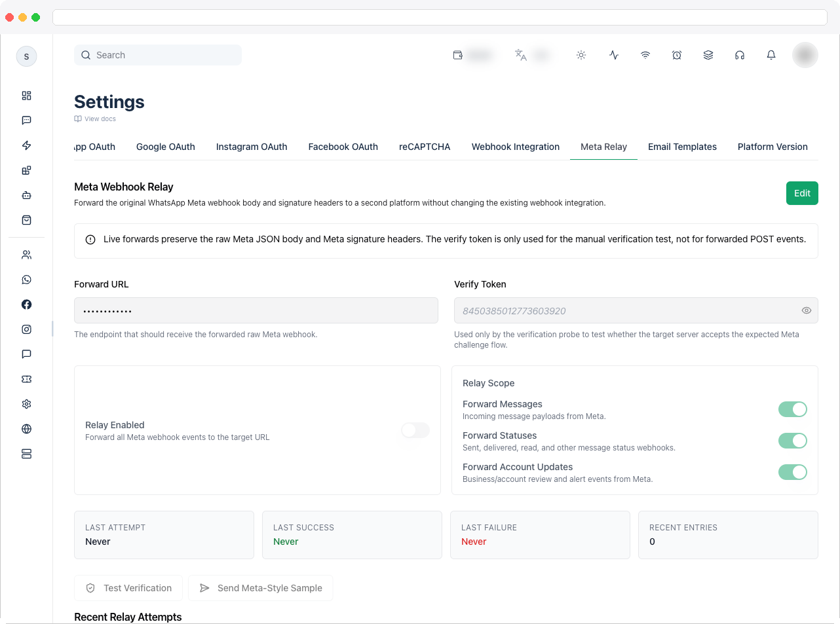This screenshot has width=840, height=624.
Task: Click the Recent Entries value '0'
Action: pyautogui.click(x=652, y=541)
